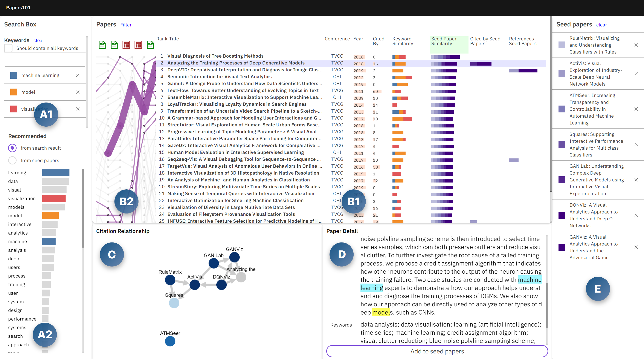Click orange swatch of 'model' keyword

point(14,92)
